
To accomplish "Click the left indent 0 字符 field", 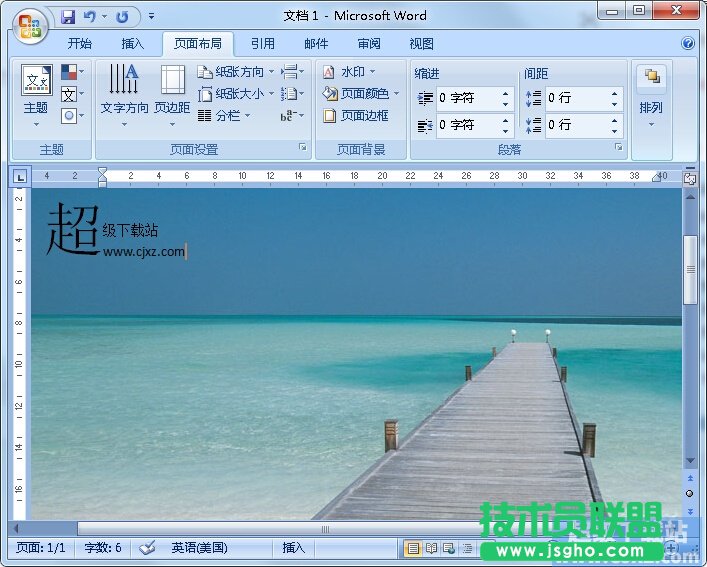I will [468, 99].
